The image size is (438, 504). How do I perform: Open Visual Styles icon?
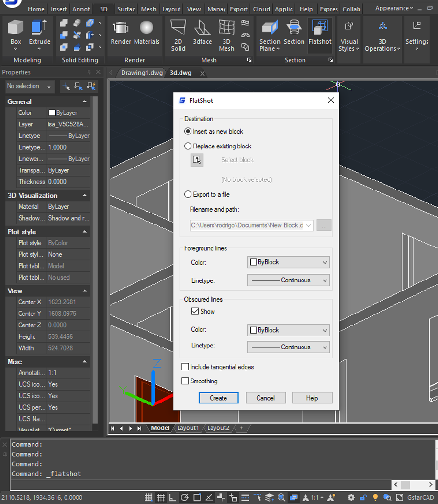pyautogui.click(x=349, y=26)
